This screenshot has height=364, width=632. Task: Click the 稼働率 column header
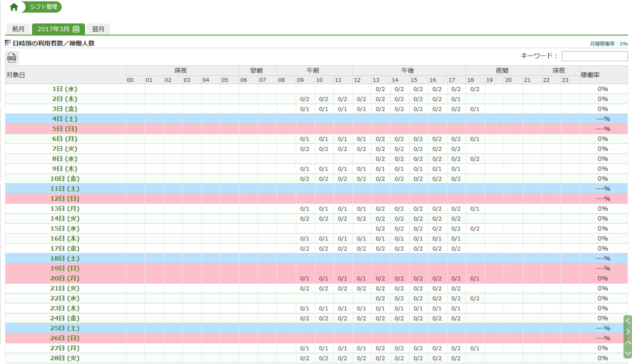point(590,75)
